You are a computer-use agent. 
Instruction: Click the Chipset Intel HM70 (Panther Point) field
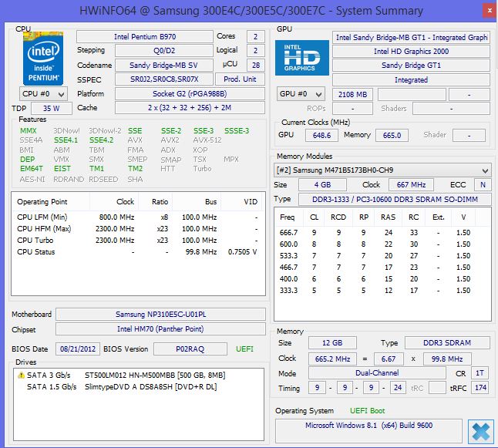tap(160, 328)
